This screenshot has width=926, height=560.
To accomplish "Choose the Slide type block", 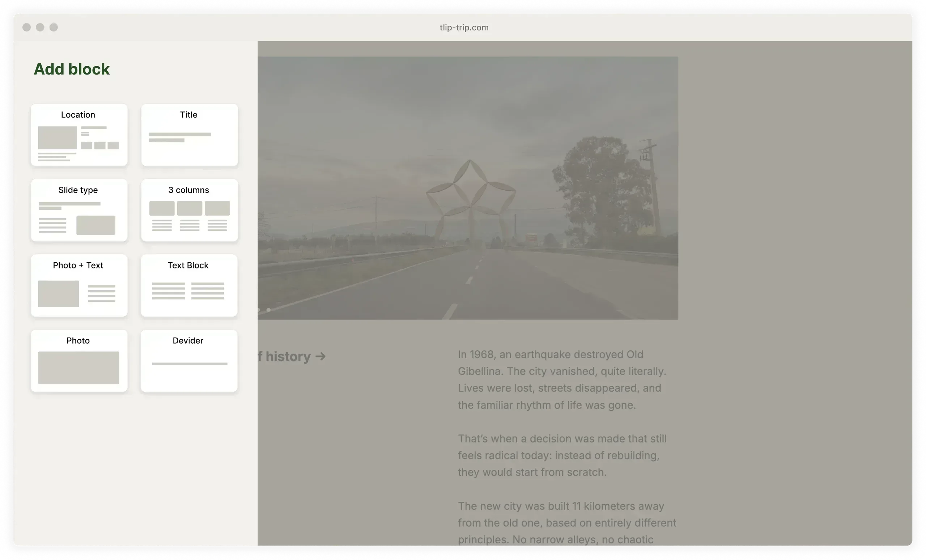I will 79,210.
